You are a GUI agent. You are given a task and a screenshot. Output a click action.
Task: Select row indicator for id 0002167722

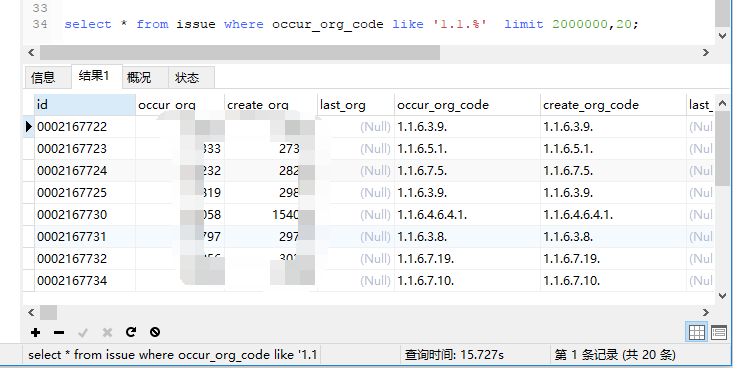pyautogui.click(x=29, y=126)
